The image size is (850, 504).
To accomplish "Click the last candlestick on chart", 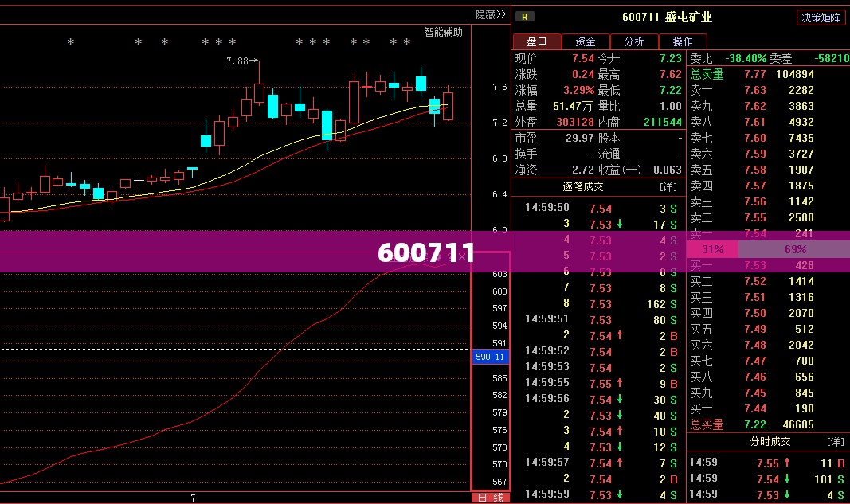I will pyautogui.click(x=449, y=103).
